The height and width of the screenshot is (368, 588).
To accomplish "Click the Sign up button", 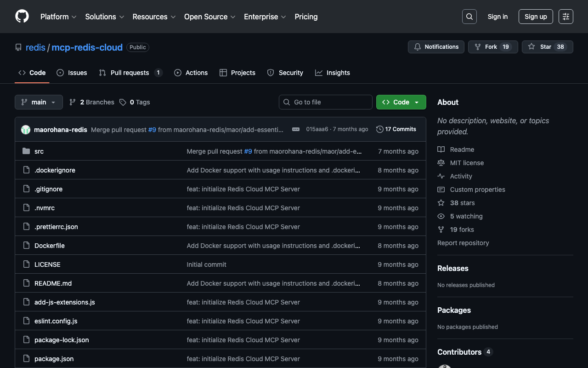I will click(x=535, y=17).
